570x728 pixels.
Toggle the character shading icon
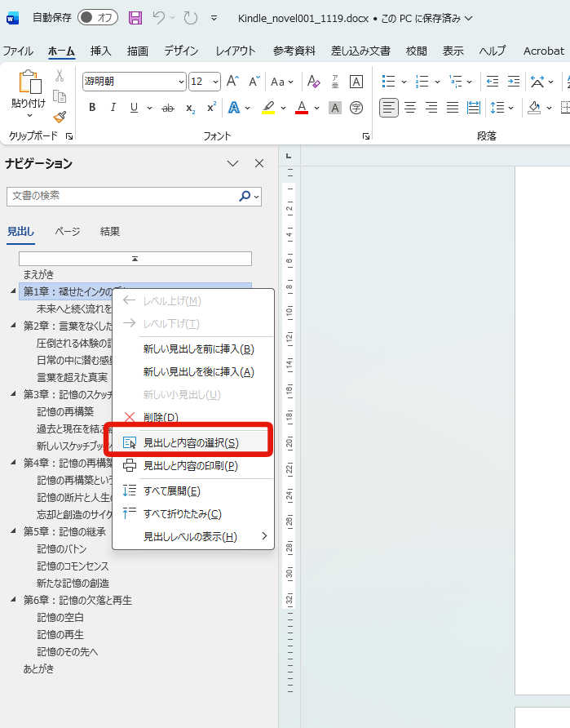[335, 109]
